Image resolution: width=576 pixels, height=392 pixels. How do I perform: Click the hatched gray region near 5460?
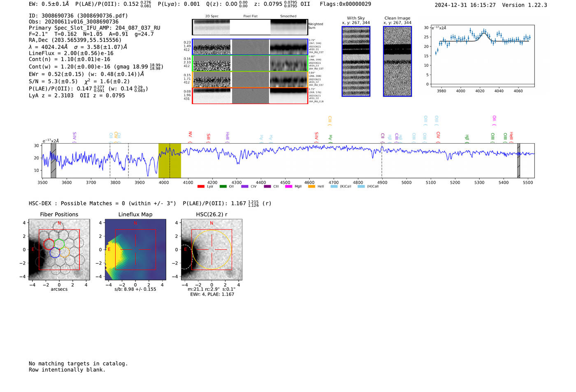tap(518, 161)
